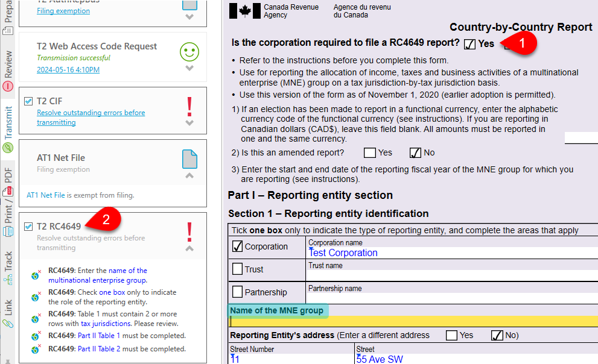
Task: Toggle the T2 CIF transmit checkbox
Action: click(28, 101)
